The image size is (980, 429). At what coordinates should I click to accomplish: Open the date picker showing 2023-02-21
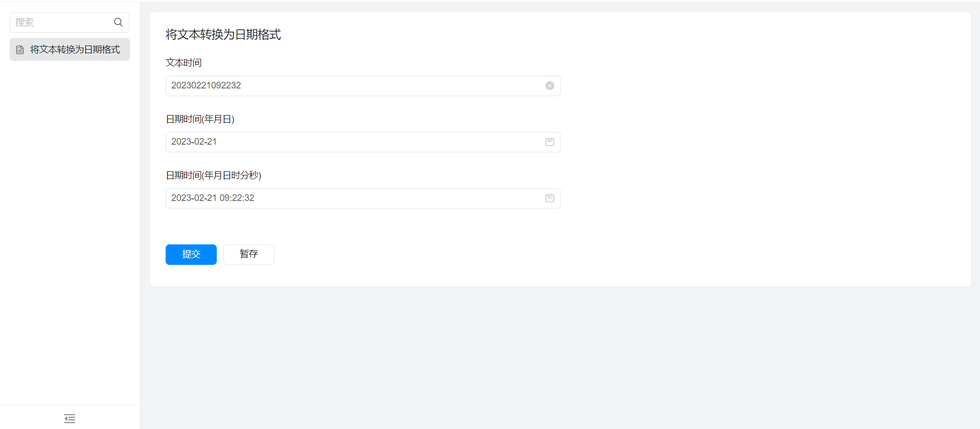coord(363,142)
